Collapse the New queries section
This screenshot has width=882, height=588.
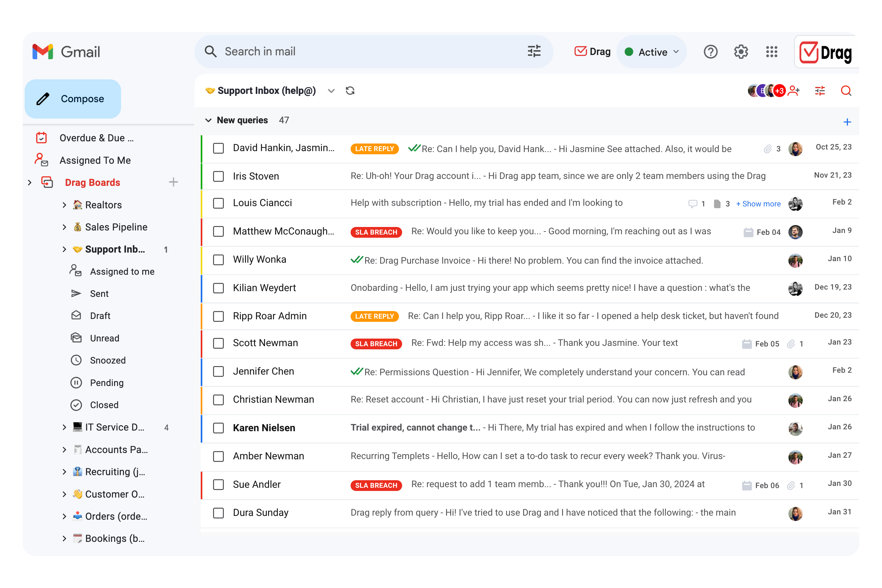[x=208, y=120]
